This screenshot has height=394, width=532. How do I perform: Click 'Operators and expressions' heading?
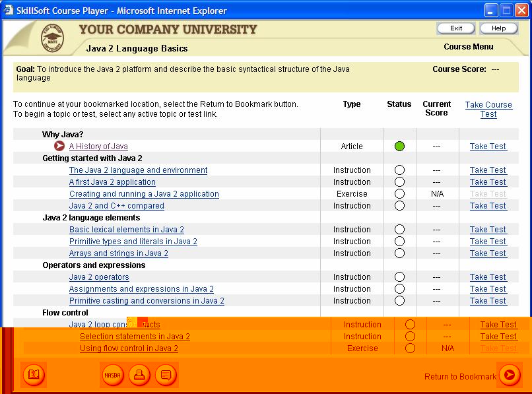coord(94,265)
